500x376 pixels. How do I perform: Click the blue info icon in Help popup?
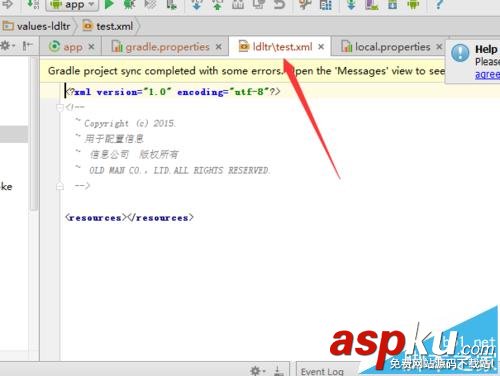tap(460, 53)
